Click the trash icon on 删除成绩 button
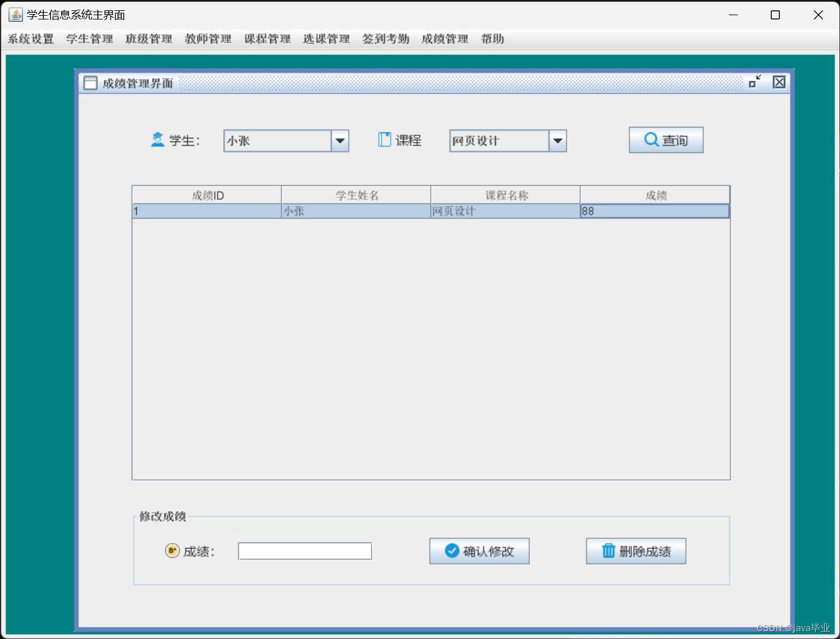 coord(608,550)
